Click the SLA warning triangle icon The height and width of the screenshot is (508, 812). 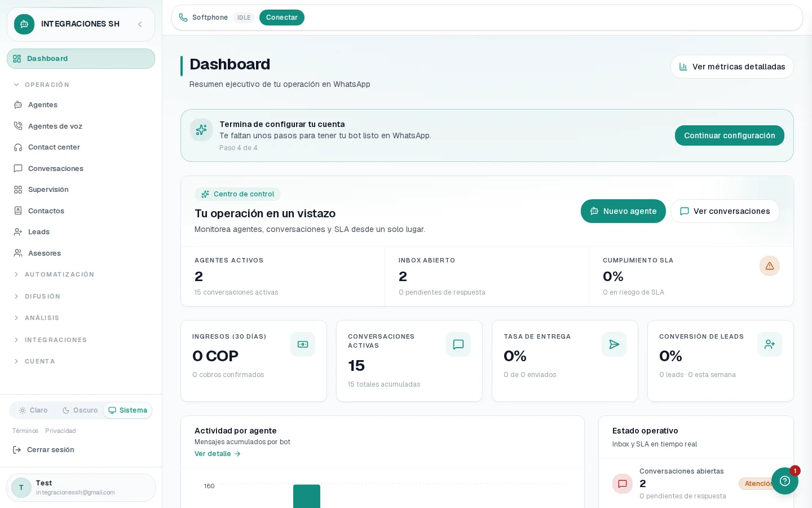point(770,266)
